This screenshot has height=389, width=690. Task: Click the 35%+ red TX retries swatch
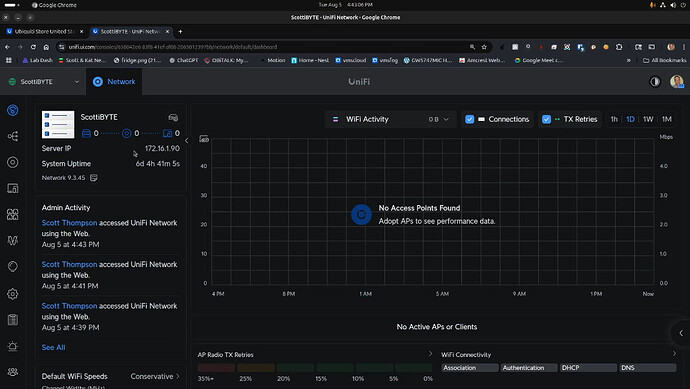coord(216,367)
